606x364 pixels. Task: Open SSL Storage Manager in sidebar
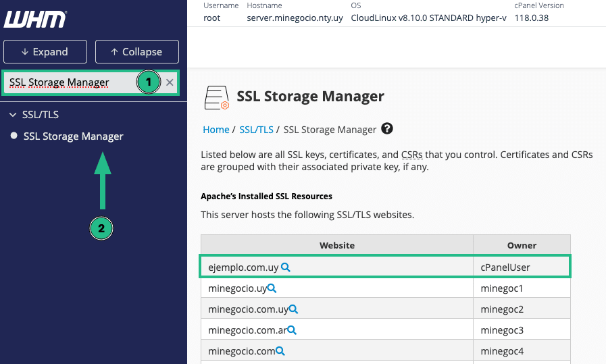pyautogui.click(x=73, y=136)
